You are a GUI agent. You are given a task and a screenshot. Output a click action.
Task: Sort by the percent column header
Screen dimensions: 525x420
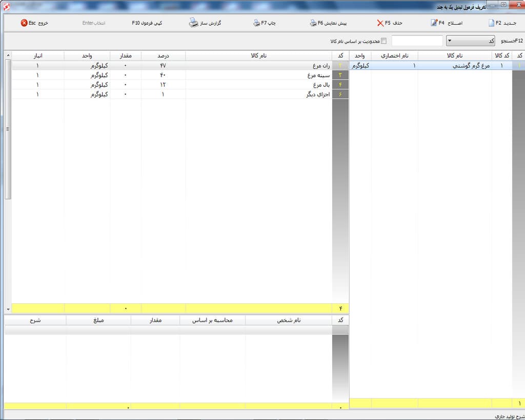[x=163, y=55]
